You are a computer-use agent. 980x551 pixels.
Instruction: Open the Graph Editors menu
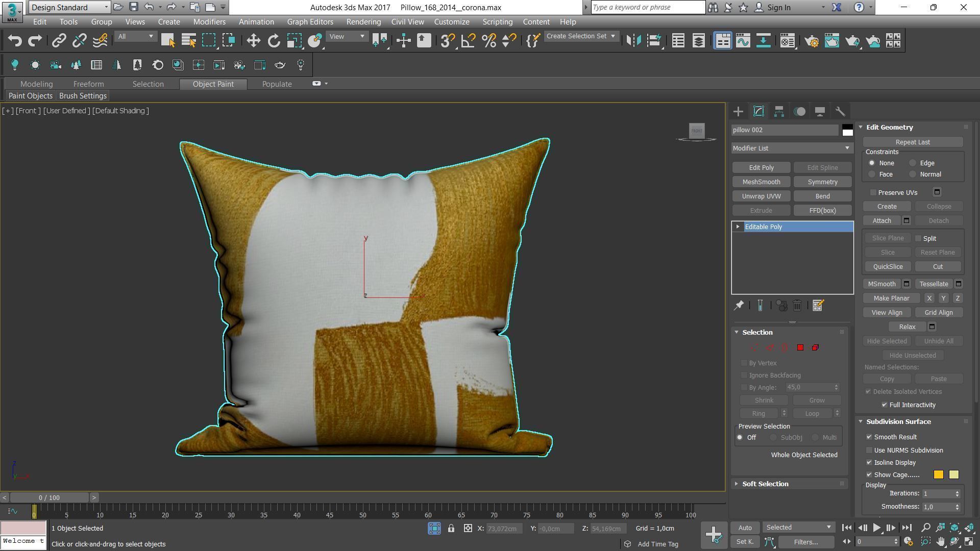click(x=310, y=22)
